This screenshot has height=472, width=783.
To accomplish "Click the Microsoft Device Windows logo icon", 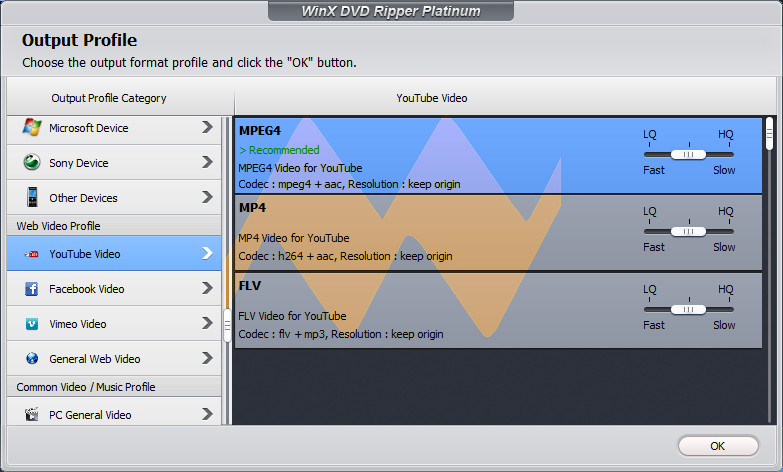I will click(32, 127).
